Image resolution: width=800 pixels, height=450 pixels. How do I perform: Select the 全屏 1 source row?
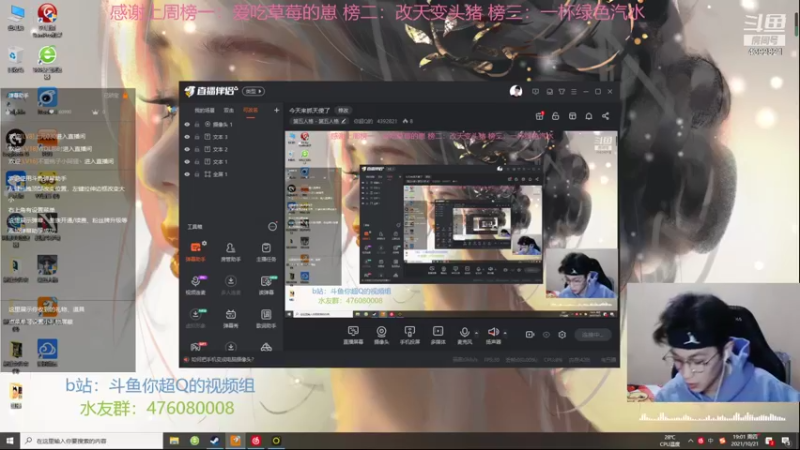point(232,174)
